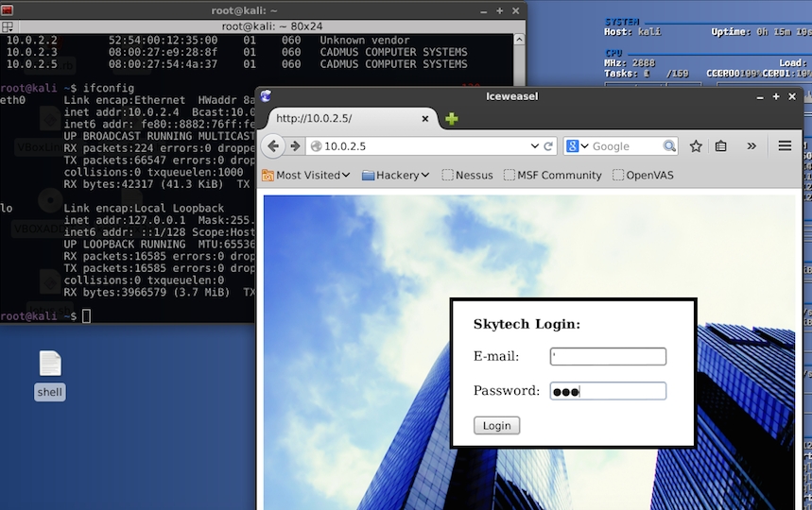Select the shell file on desktop
This screenshot has width=812, height=510.
[50, 374]
